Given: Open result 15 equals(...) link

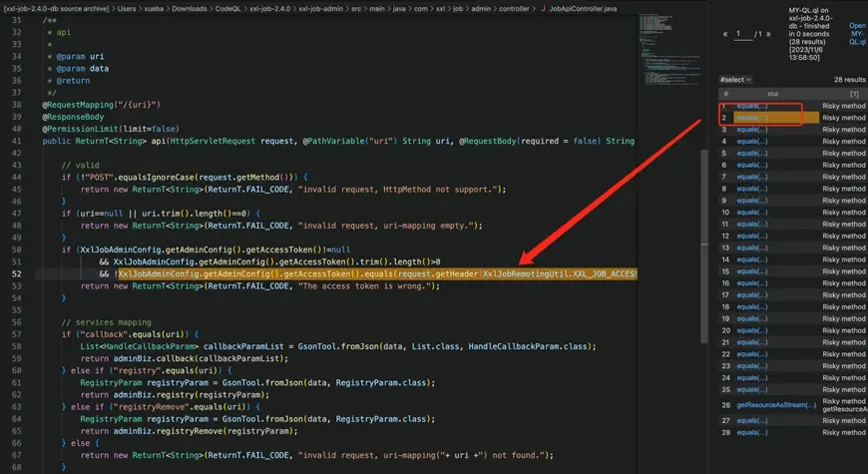Looking at the screenshot, I should pyautogui.click(x=751, y=271).
